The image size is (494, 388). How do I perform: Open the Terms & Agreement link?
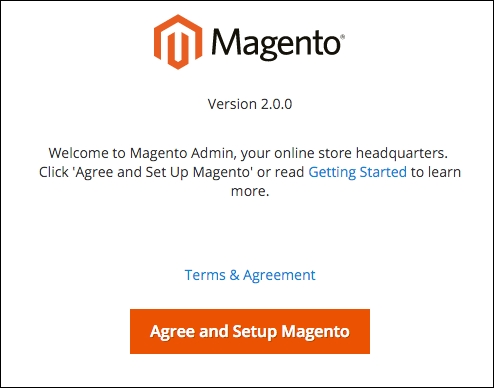[250, 275]
